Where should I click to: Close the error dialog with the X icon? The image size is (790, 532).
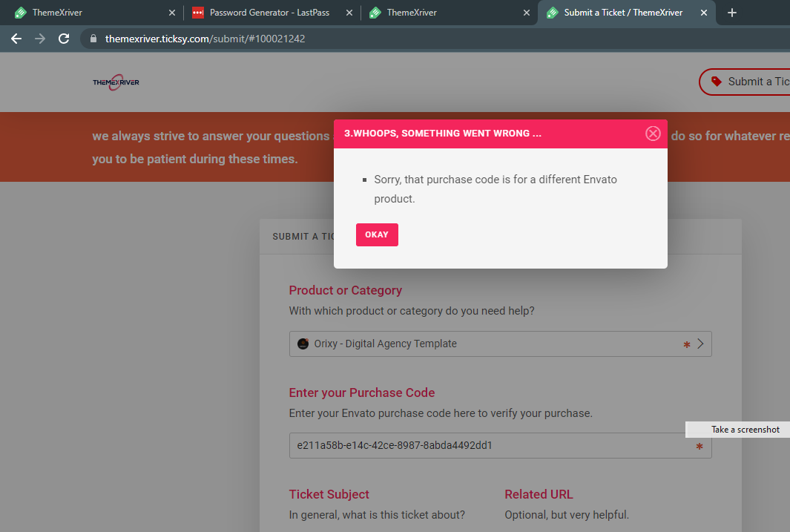[653, 134]
